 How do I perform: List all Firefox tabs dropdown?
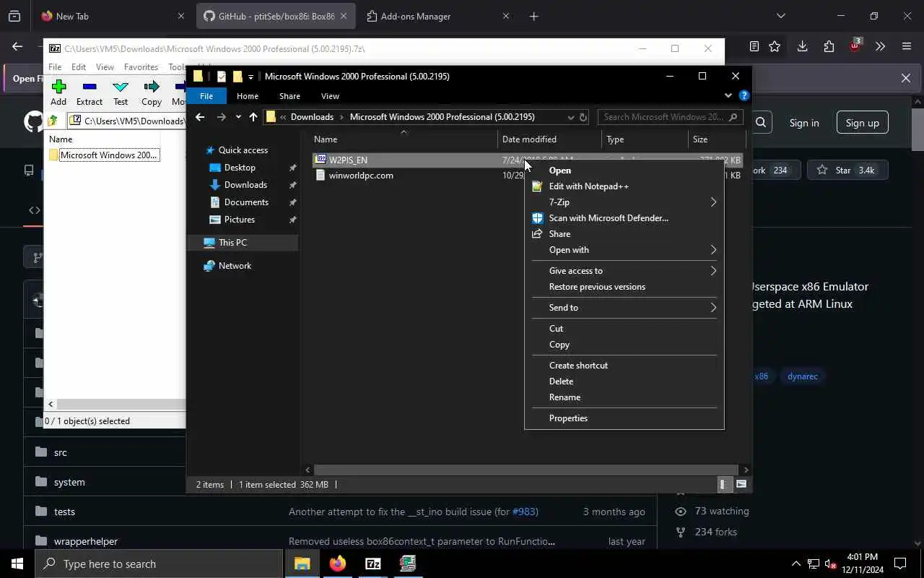tap(780, 16)
